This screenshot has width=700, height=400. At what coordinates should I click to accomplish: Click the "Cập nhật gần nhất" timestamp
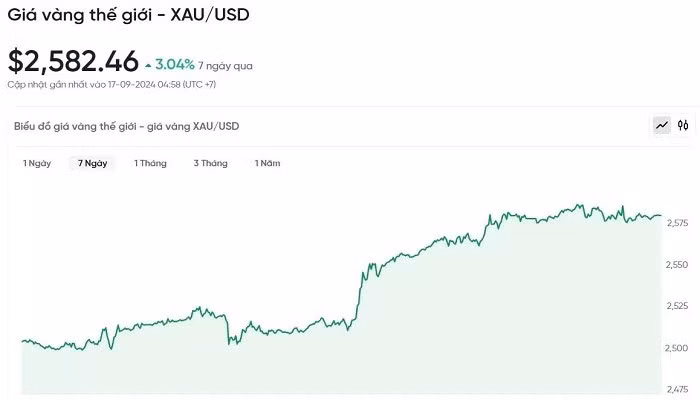tap(112, 85)
